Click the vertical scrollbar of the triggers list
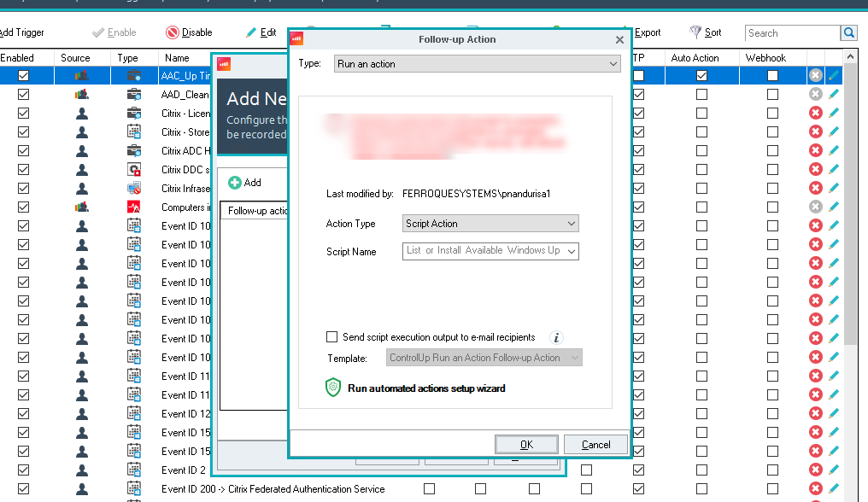Viewport: 868px width, 502px height. [x=850, y=213]
